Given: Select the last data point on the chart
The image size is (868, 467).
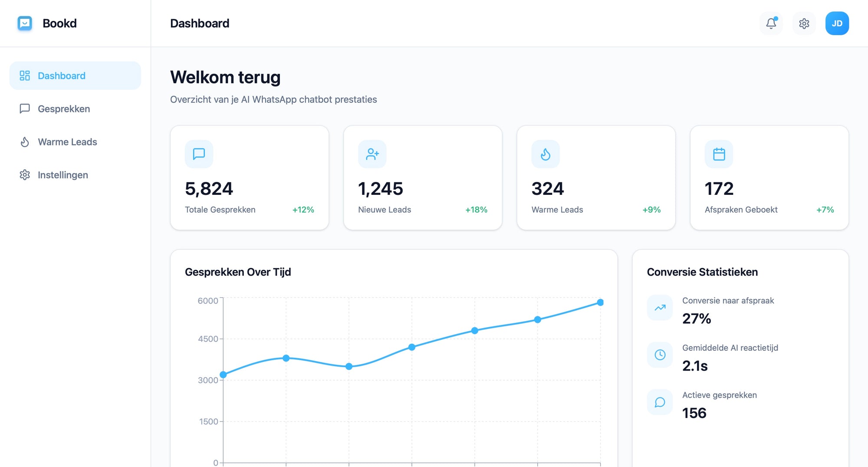Looking at the screenshot, I should pyautogui.click(x=600, y=302).
